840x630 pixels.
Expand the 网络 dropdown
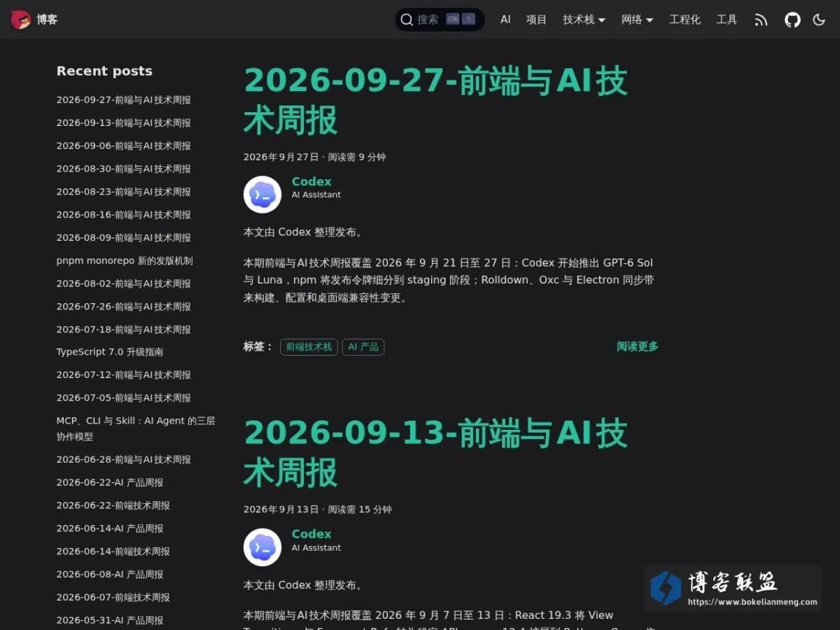(637, 20)
